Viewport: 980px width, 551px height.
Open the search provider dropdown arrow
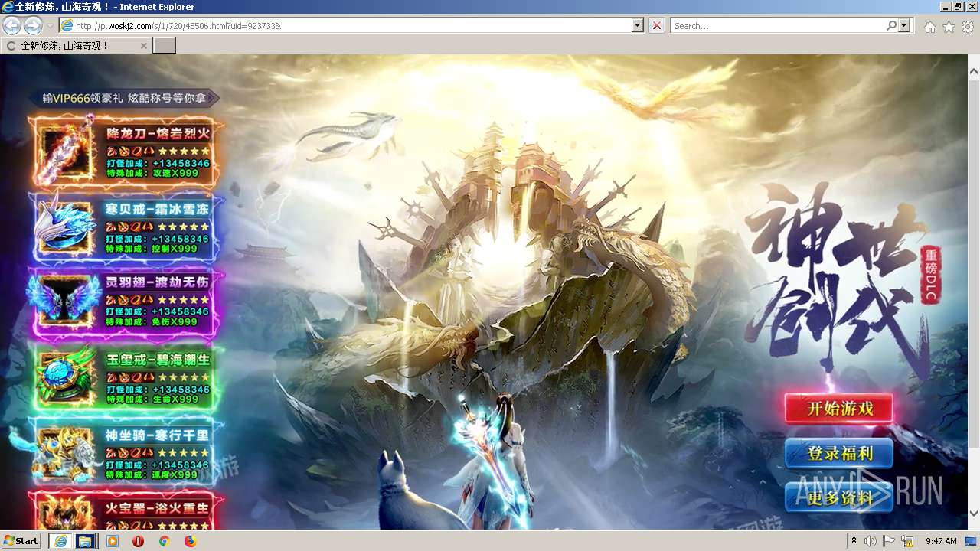(x=905, y=26)
